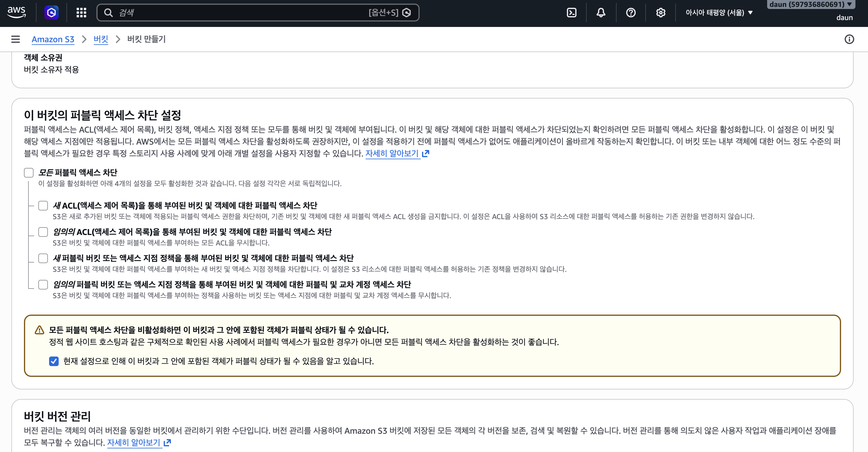Toggle the side navigation hamburger menu

[x=16, y=39]
